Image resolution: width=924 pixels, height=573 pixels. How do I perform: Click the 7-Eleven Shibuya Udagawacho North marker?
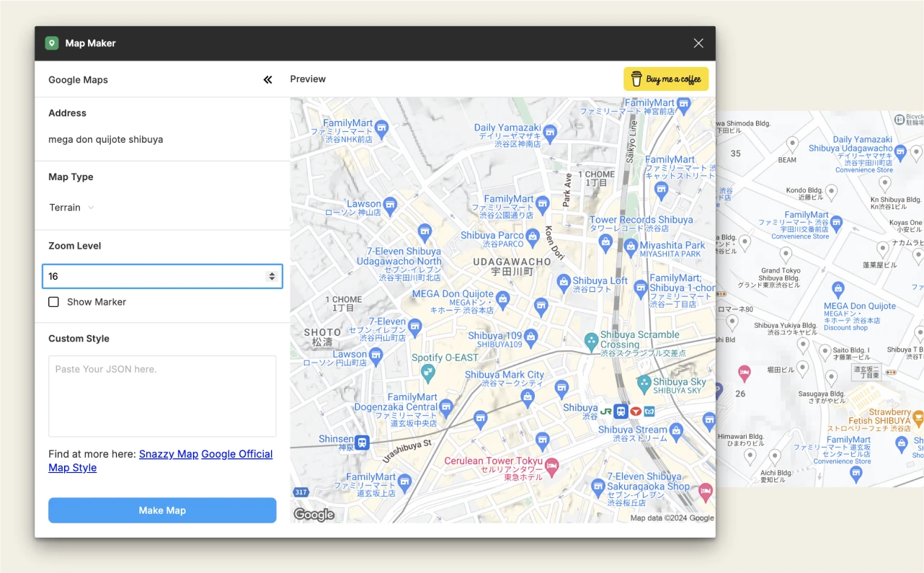click(425, 232)
